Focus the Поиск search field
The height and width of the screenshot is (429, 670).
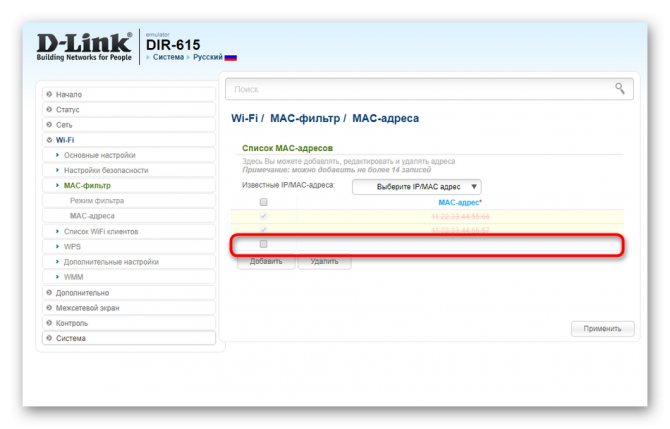tap(429, 89)
